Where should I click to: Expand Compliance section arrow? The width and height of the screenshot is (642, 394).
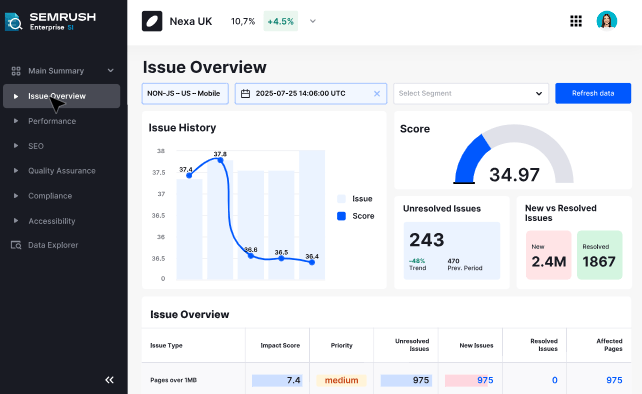16,196
